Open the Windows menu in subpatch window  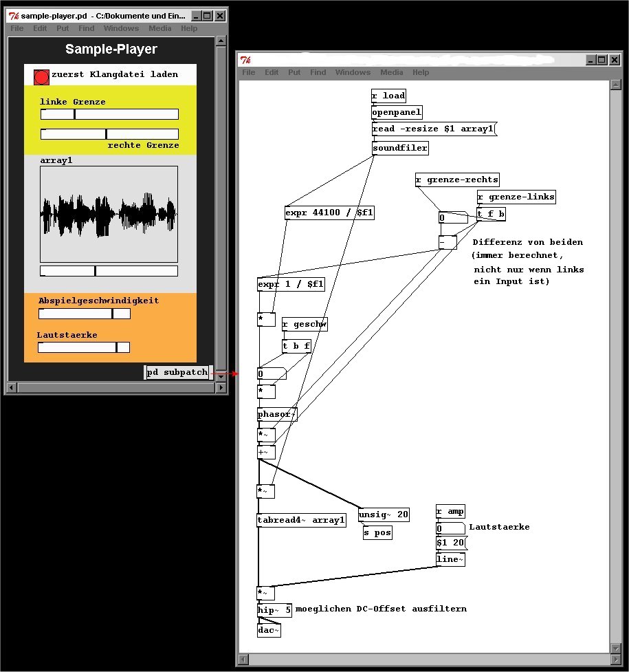point(353,72)
